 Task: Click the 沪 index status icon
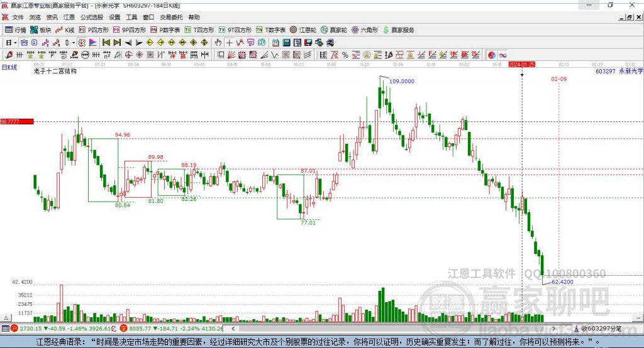pyautogui.click(x=14, y=329)
